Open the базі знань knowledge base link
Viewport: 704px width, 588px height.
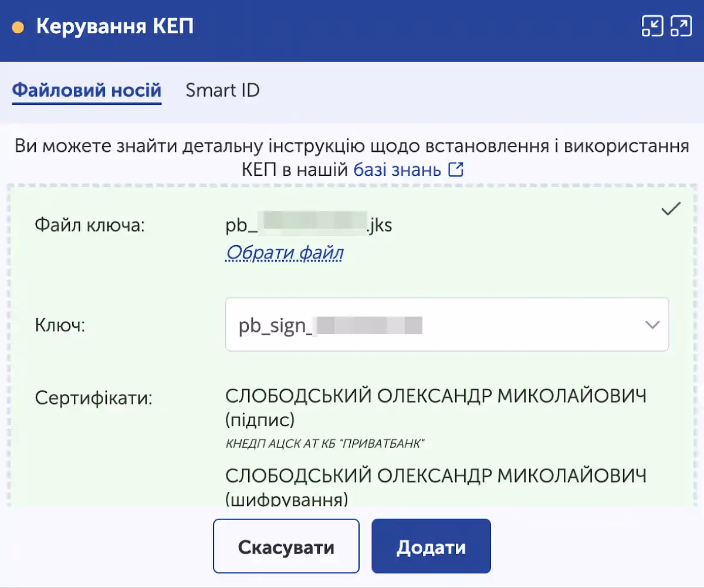[x=397, y=169]
